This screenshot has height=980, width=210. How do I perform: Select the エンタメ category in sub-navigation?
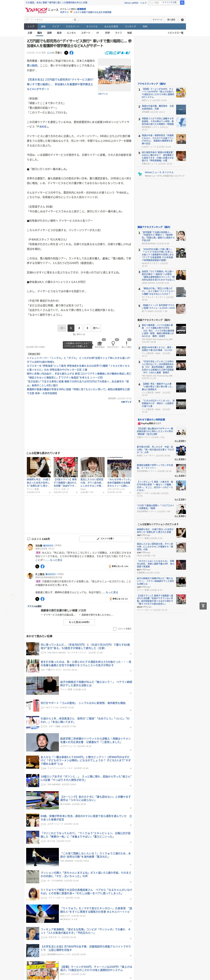point(71,33)
